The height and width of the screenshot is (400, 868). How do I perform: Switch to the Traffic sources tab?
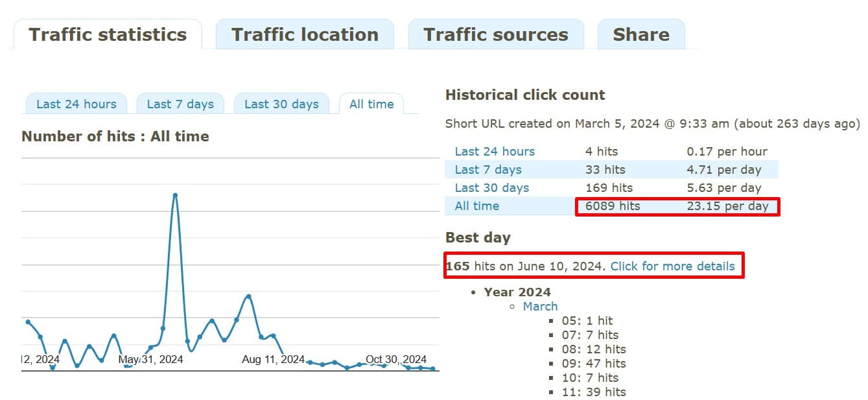[496, 34]
